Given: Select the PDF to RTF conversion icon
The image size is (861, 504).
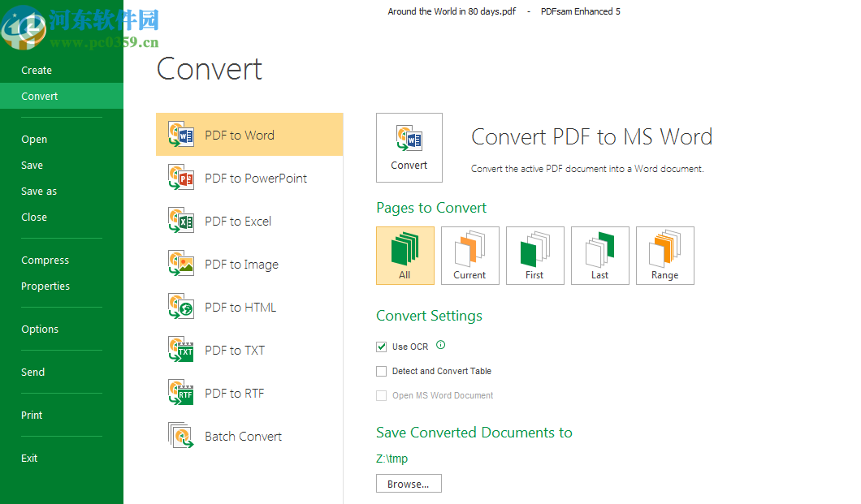Looking at the screenshot, I should pos(180,392).
